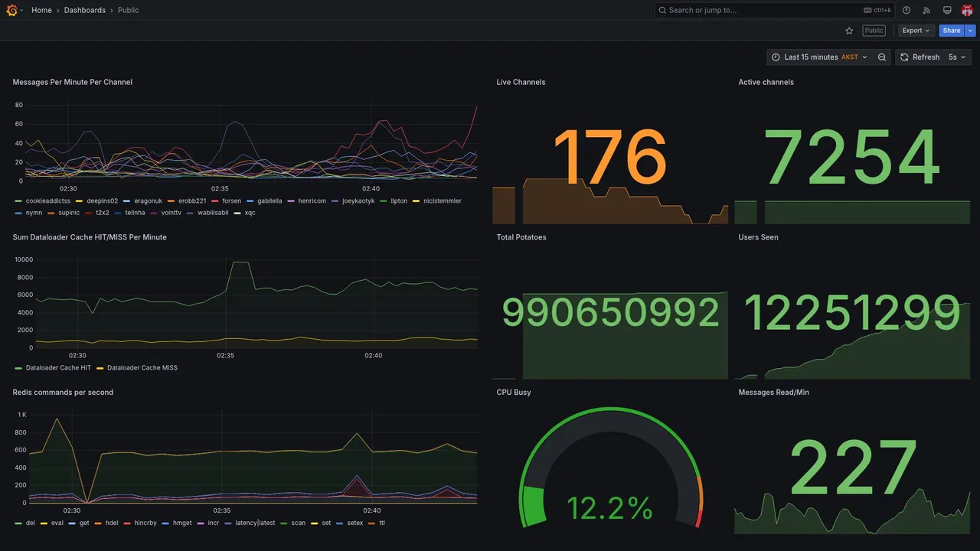Click the refresh arrows icon
The width and height of the screenshot is (980, 551).
(x=904, y=57)
